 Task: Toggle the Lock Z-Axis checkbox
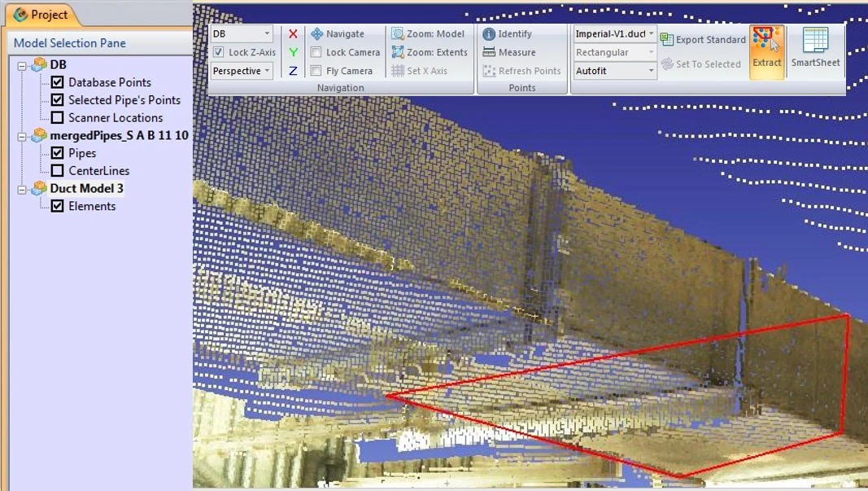[x=218, y=52]
